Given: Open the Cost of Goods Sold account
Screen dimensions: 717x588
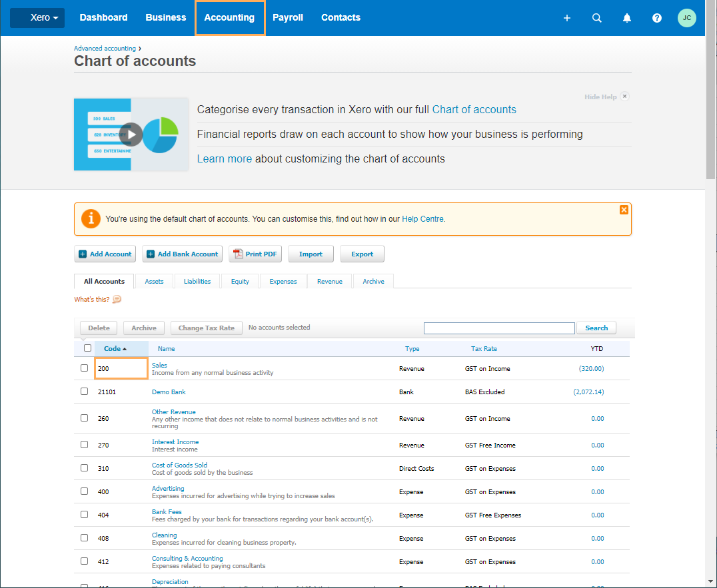Looking at the screenshot, I should tap(180, 465).
